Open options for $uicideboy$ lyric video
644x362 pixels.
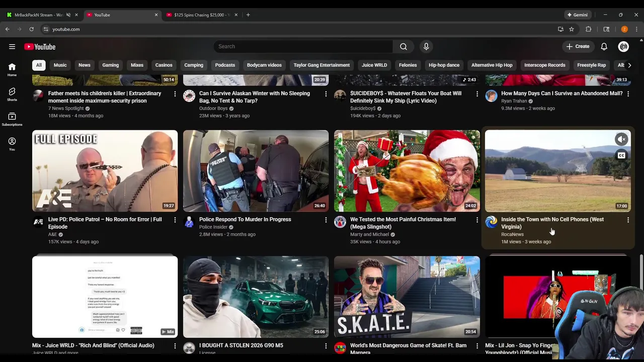(x=477, y=94)
